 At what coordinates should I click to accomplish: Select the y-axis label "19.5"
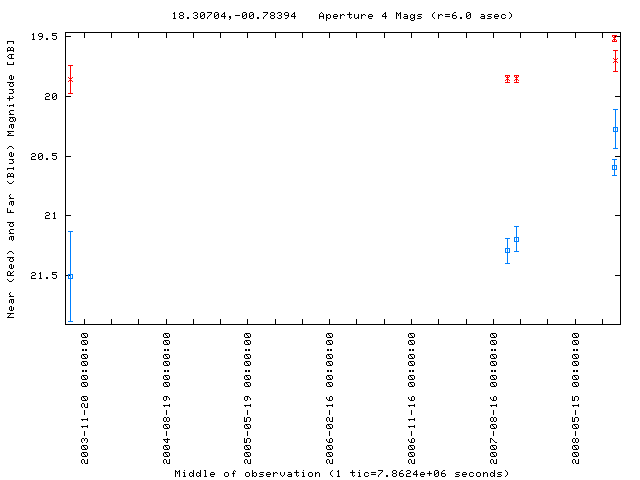(x=44, y=37)
